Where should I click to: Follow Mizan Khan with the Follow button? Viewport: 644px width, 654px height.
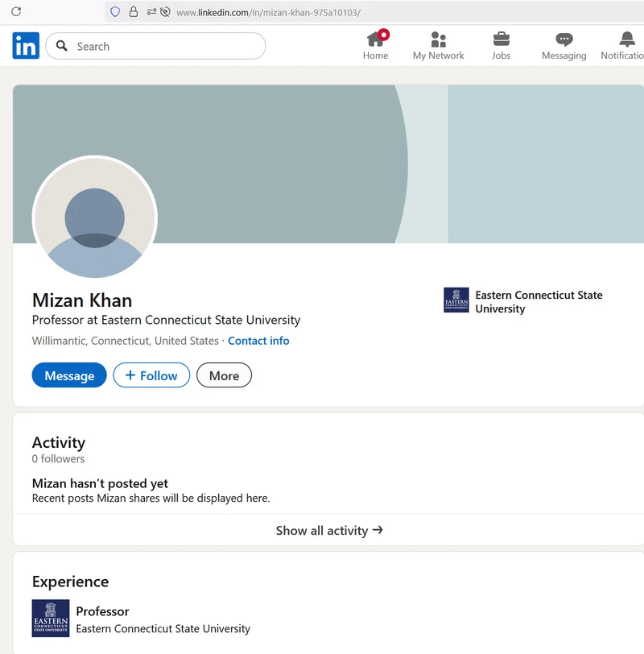[x=151, y=375]
